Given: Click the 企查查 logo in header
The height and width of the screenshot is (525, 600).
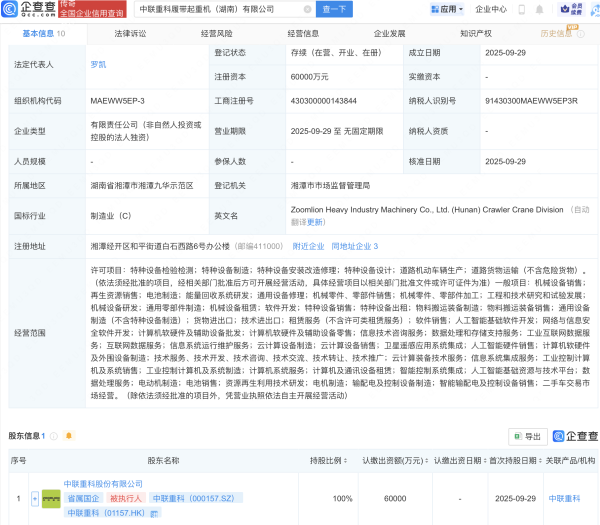Looking at the screenshot, I should click(28, 10).
